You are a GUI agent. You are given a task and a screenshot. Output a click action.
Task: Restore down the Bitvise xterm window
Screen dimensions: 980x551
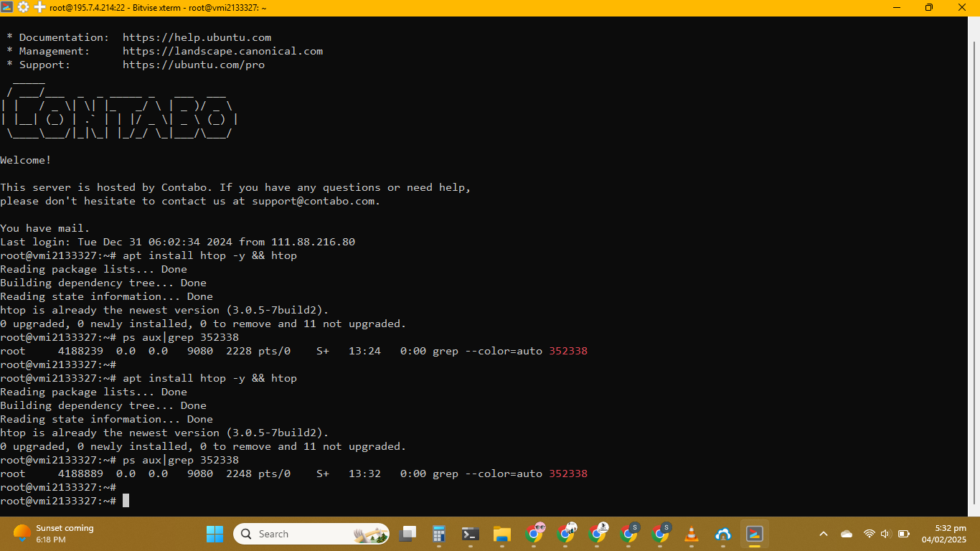pyautogui.click(x=929, y=7)
